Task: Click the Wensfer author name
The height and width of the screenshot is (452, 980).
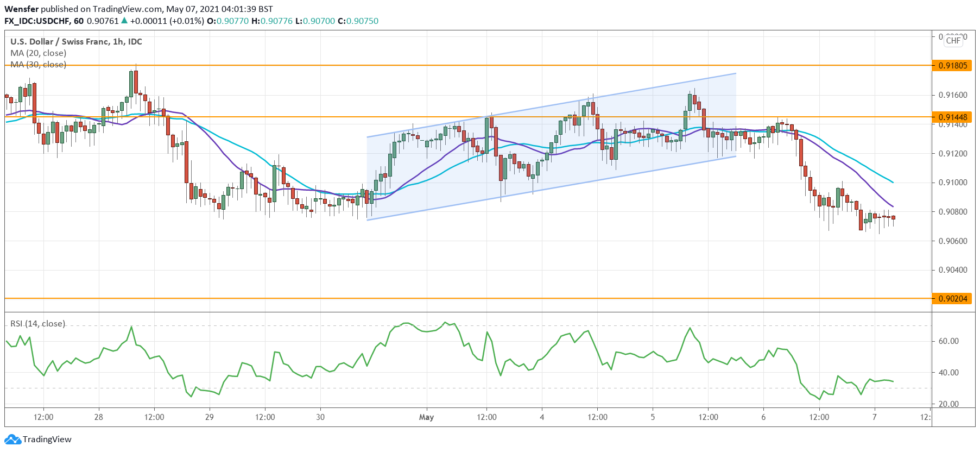Action: coord(21,9)
